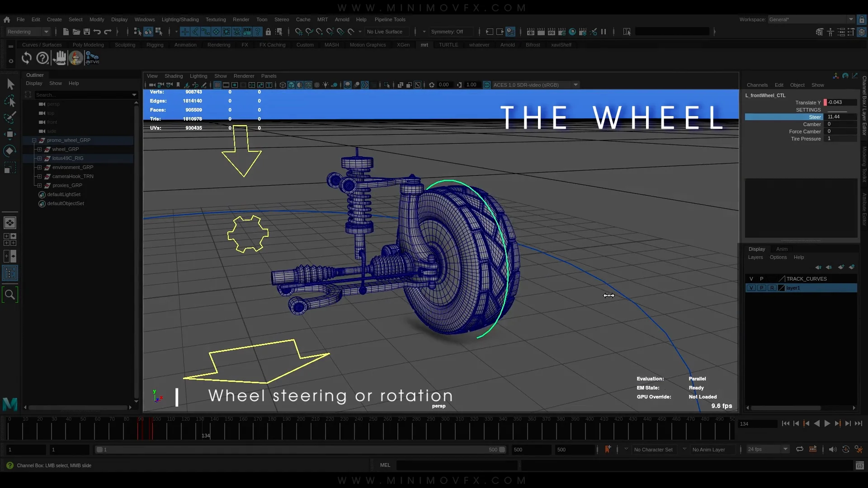
Task: Open the Windows menu
Action: pos(144,19)
